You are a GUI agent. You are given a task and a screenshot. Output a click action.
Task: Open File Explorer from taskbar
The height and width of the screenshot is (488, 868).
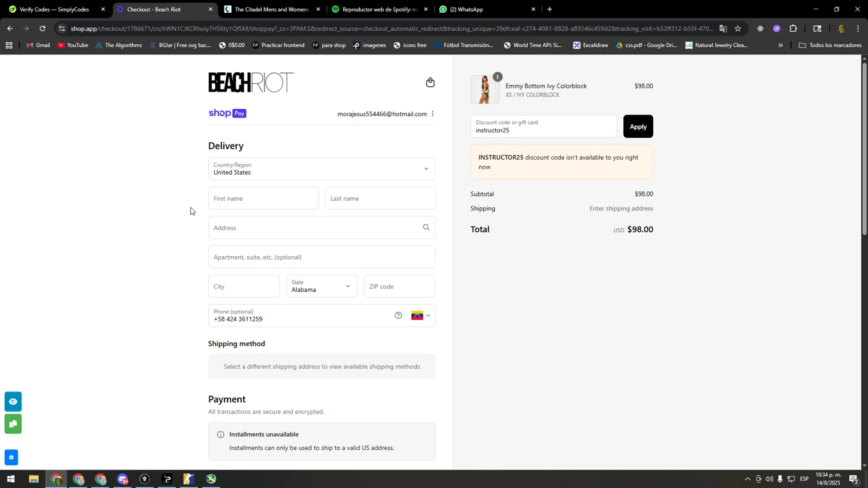[34, 479]
